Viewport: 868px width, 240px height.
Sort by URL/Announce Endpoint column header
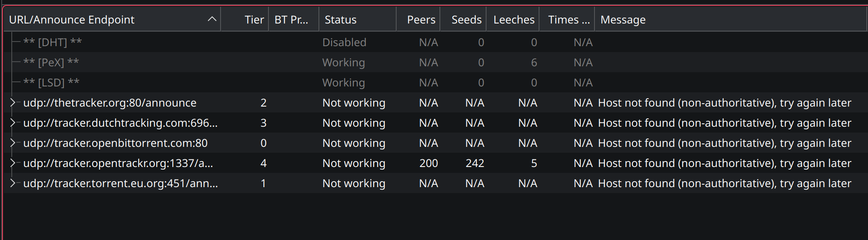(x=72, y=20)
